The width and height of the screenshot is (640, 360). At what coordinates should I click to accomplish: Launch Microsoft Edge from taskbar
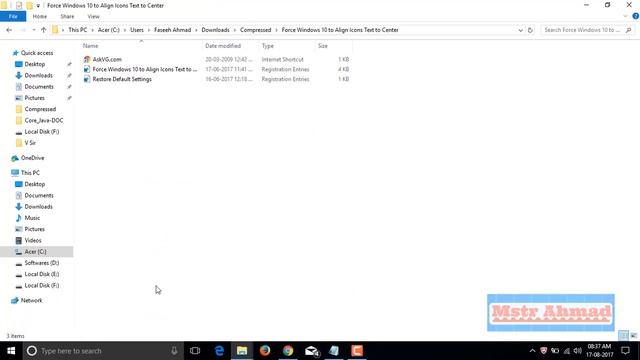click(219, 351)
